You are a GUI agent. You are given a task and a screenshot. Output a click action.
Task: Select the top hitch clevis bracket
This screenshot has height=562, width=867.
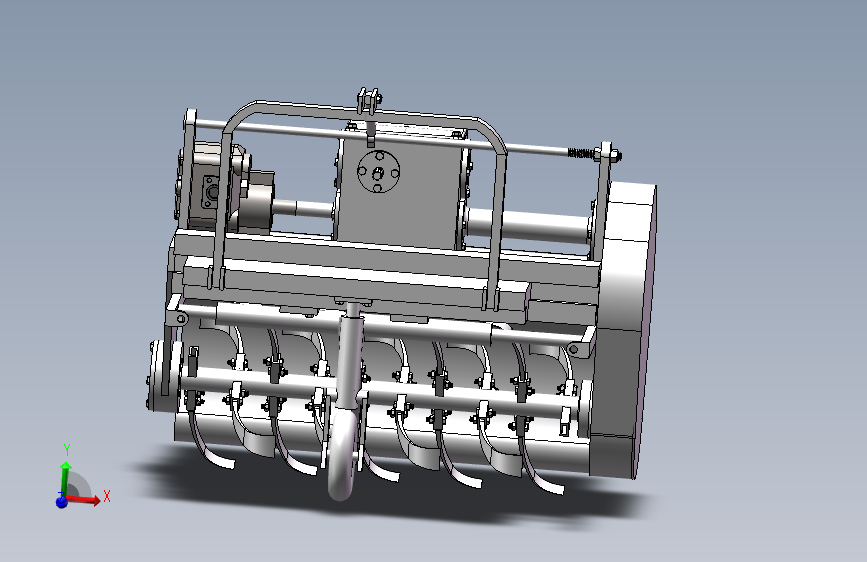click(x=369, y=101)
